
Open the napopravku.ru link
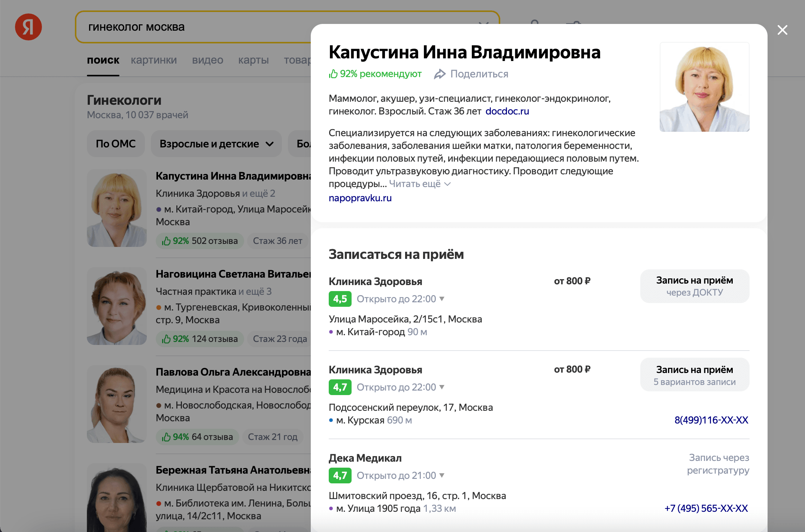(x=360, y=198)
